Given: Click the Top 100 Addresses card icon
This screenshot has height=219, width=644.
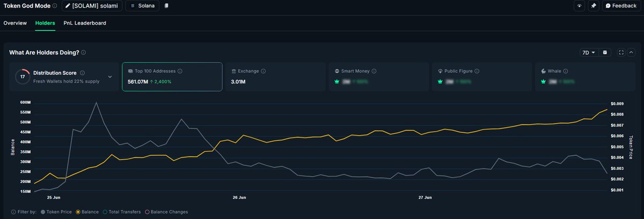Looking at the screenshot, I should (x=130, y=71).
